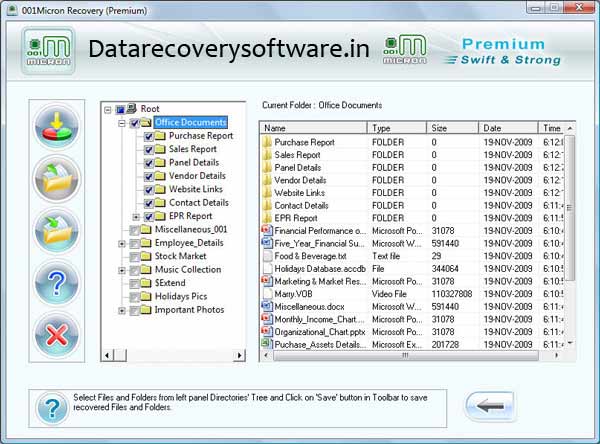Select the Contact Details row in file list
The image size is (600, 444).
point(412,206)
